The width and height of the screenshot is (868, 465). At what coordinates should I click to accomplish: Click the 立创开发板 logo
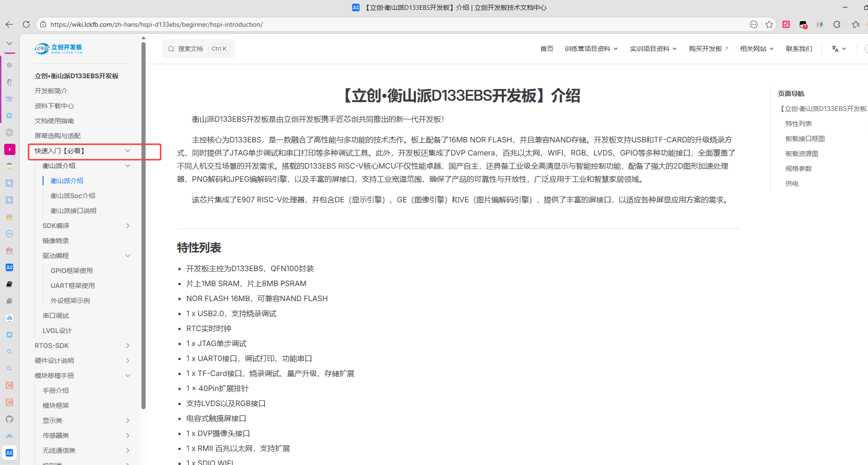point(59,48)
